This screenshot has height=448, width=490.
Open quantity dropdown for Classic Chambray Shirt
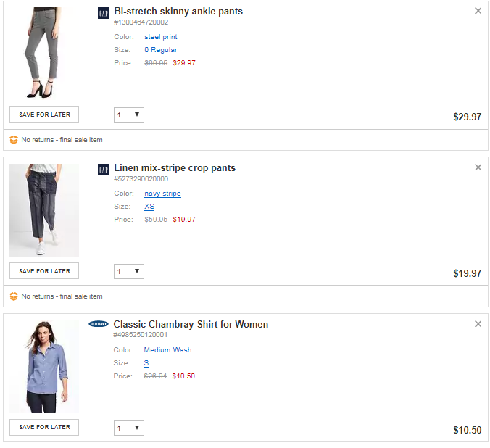pyautogui.click(x=129, y=428)
